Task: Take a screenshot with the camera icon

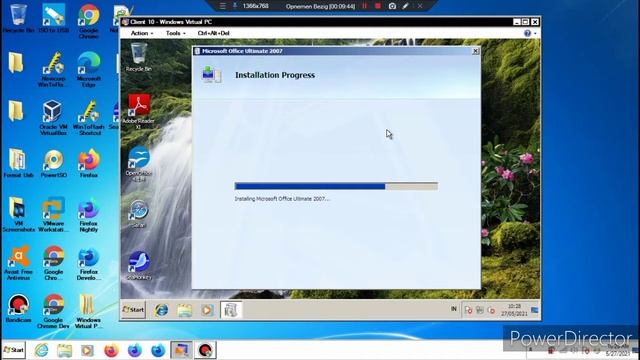Action: 392,6
